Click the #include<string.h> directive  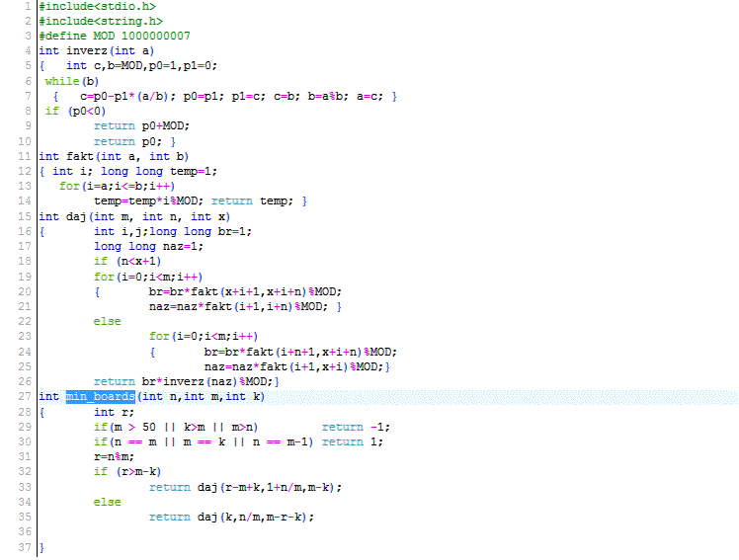(101, 21)
